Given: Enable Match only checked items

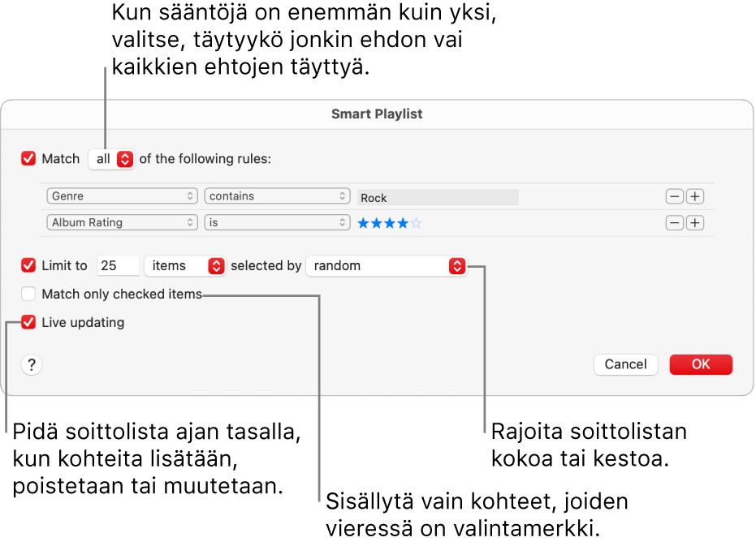Looking at the screenshot, I should 28,294.
